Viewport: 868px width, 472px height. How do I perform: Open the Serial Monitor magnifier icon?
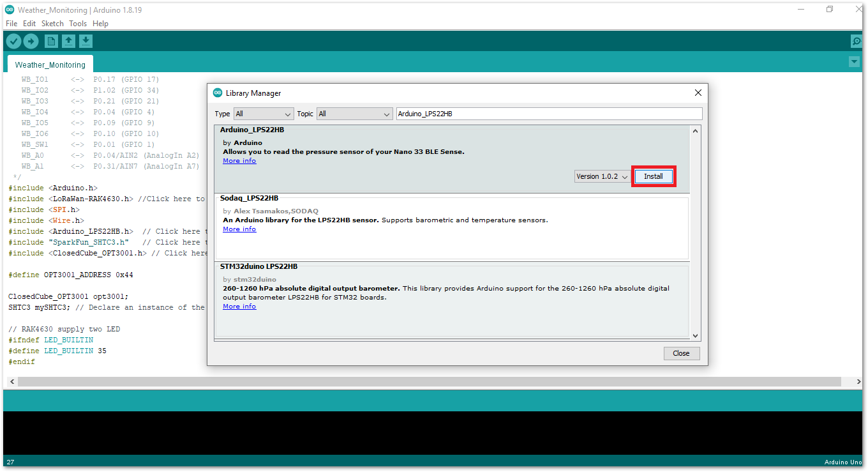click(x=857, y=42)
